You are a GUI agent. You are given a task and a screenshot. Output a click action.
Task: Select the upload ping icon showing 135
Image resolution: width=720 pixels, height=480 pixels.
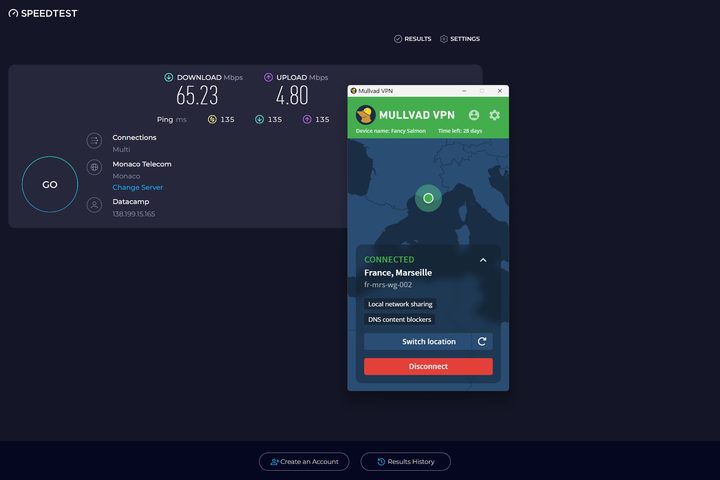coord(307,119)
